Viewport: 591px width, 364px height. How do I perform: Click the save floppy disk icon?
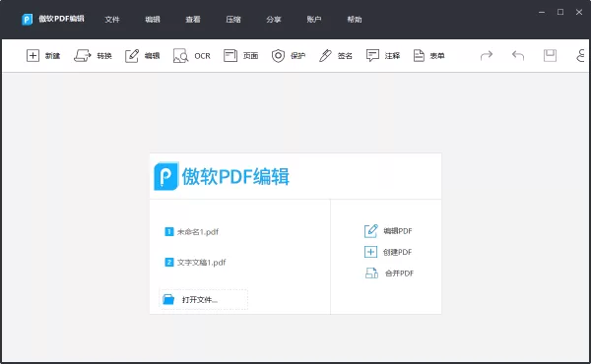(550, 56)
